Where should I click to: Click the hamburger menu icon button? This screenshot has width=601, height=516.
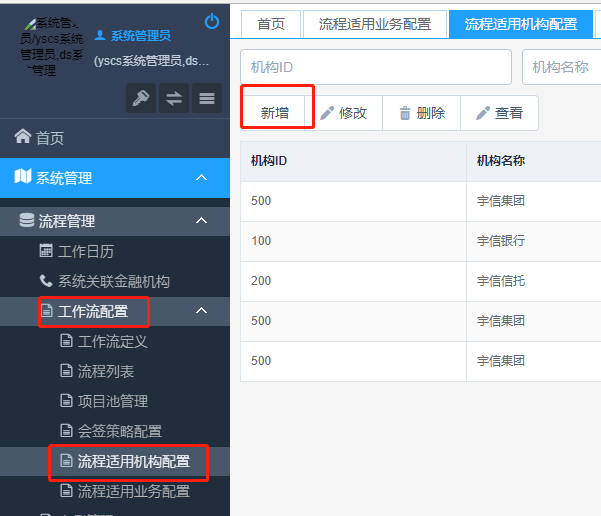207,98
